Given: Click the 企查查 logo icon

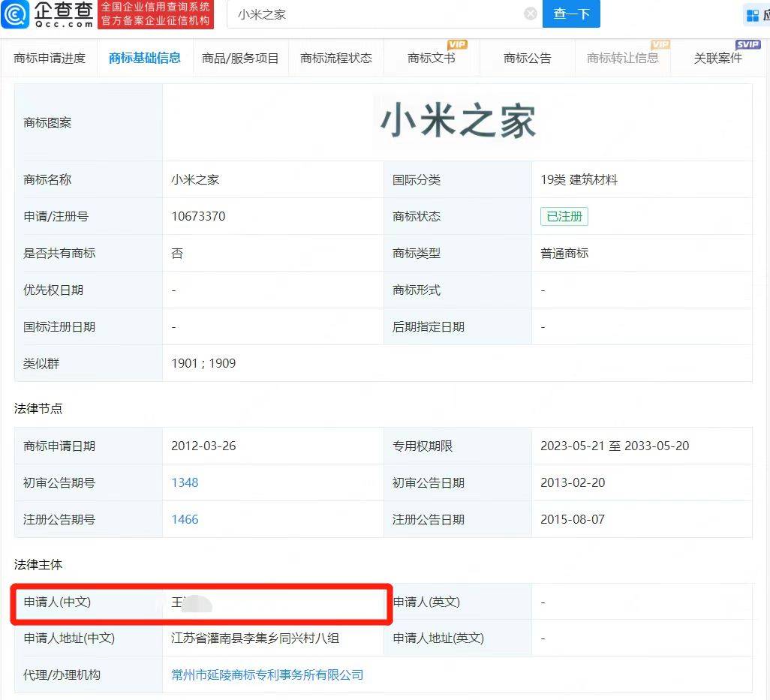Looking at the screenshot, I should coord(16,14).
